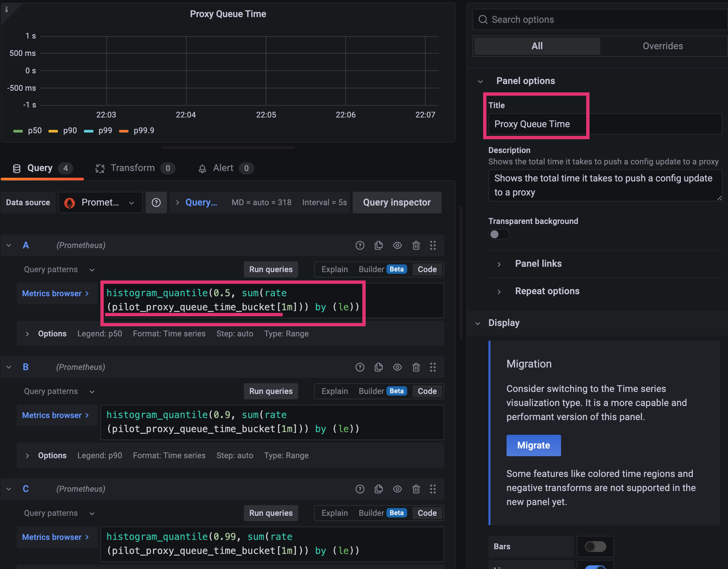Duplicate query A
The height and width of the screenshot is (569, 728).
(x=379, y=245)
